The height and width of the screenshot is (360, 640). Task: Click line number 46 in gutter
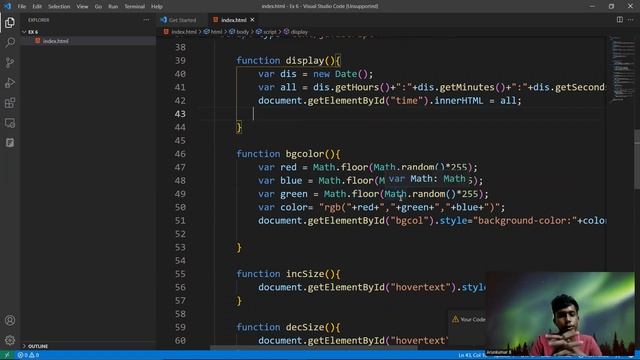(x=180, y=154)
